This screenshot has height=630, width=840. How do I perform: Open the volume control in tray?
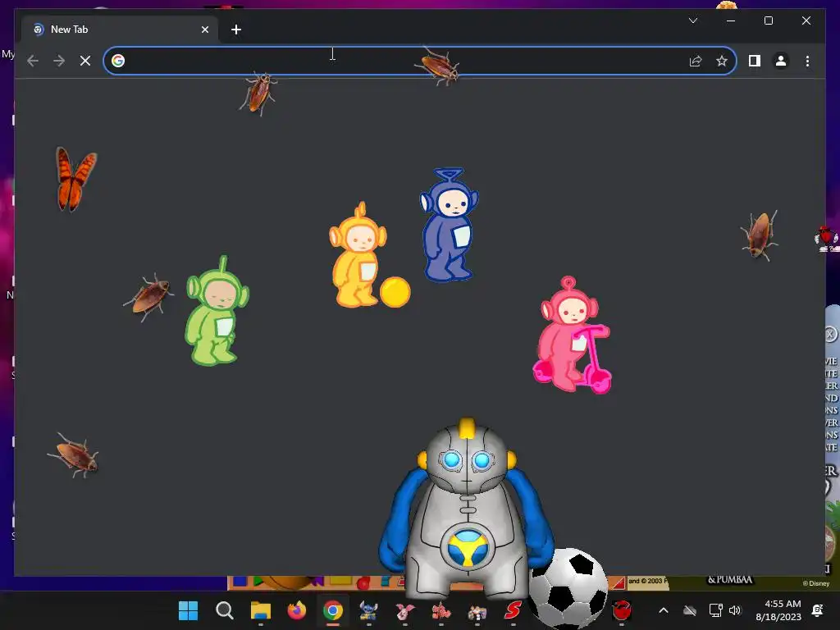pyautogui.click(x=735, y=610)
